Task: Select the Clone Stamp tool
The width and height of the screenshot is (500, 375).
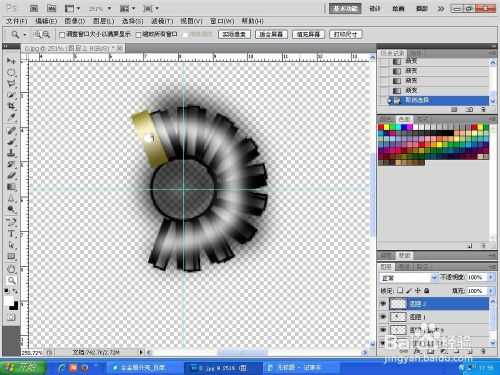Action: click(11, 153)
